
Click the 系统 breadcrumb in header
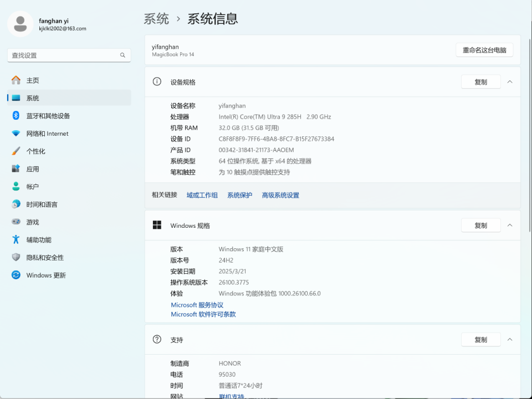pyautogui.click(x=156, y=19)
